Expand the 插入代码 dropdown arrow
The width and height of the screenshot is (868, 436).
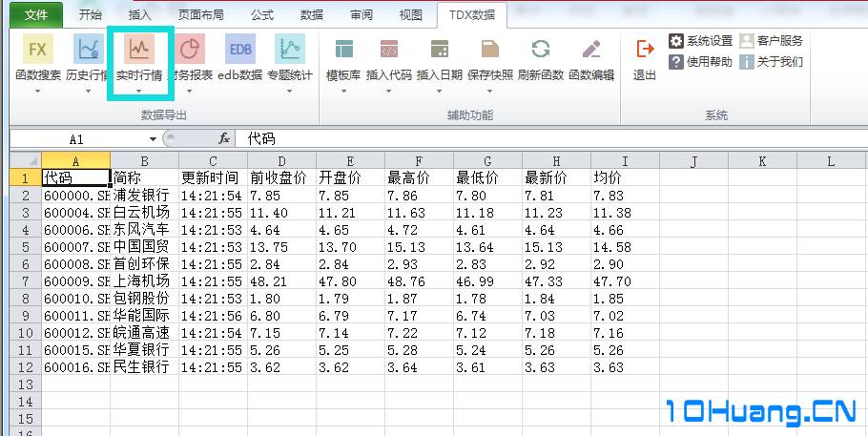coord(388,92)
